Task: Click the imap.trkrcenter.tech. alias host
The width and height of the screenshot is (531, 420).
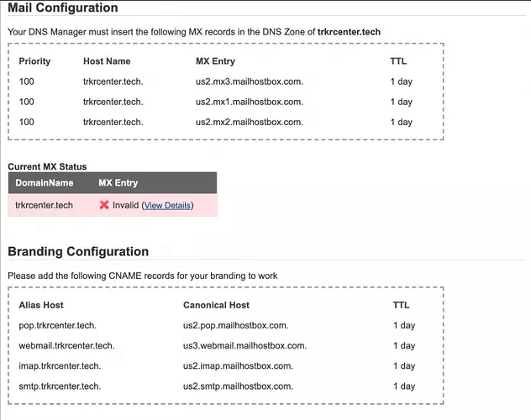Action: (61, 365)
